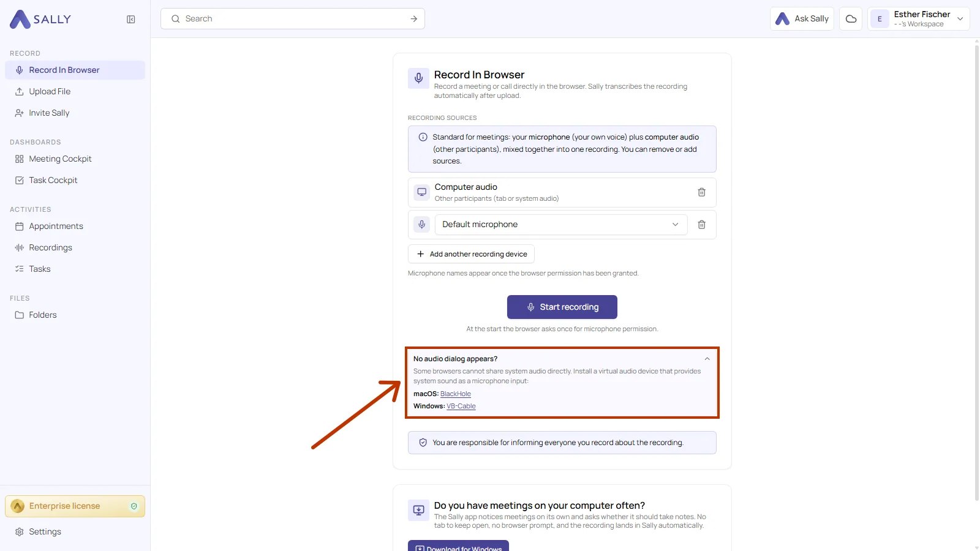Click the 'RECORDING SOURCES' section label
980x551 pixels.
point(442,118)
